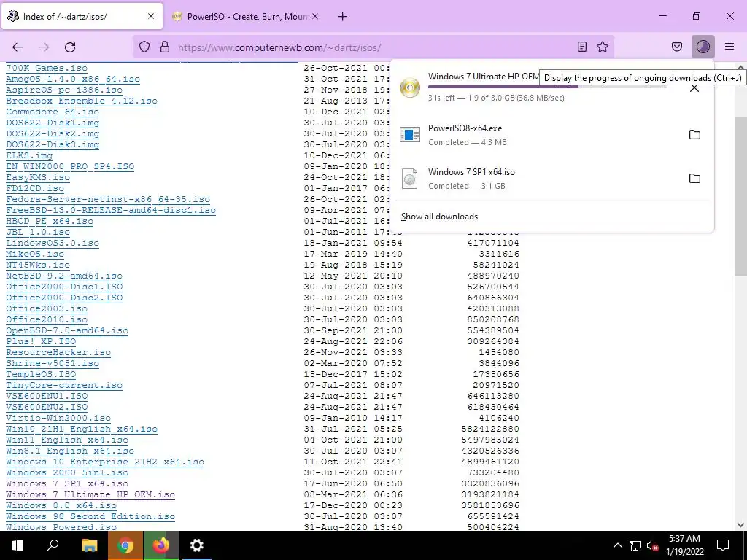Screen dimensions: 747x560
Task: Switch to Firefox in the taskbar
Action: point(160,545)
